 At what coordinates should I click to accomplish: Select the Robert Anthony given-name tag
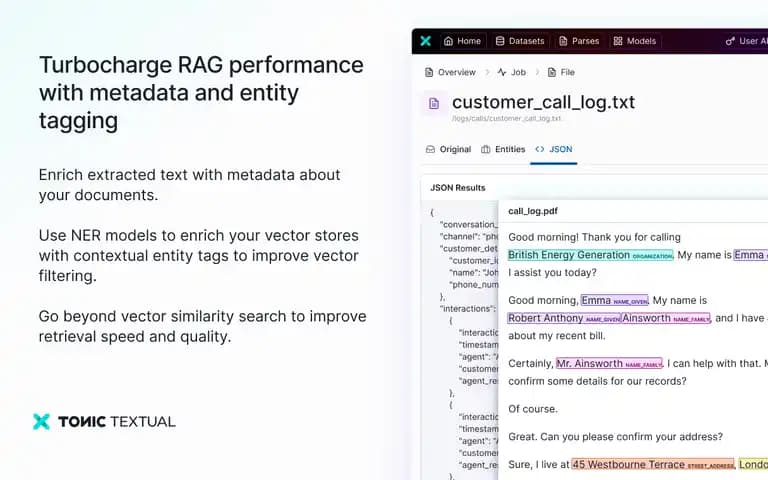coord(564,318)
